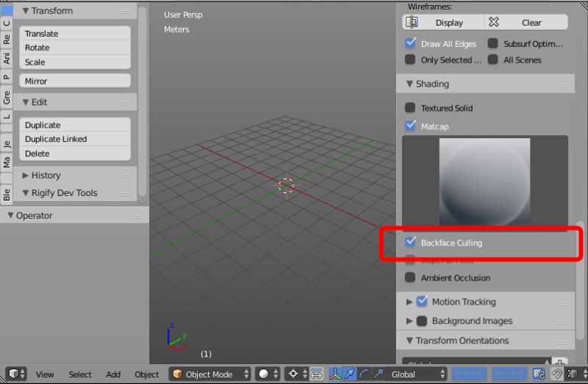Click the Delete button
The image size is (588, 384).
coord(75,153)
